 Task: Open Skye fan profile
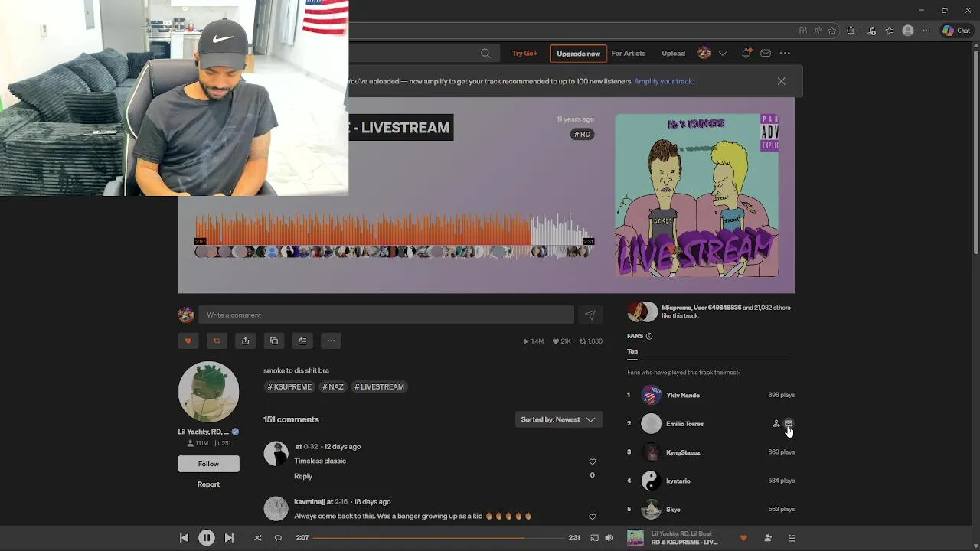673,510
